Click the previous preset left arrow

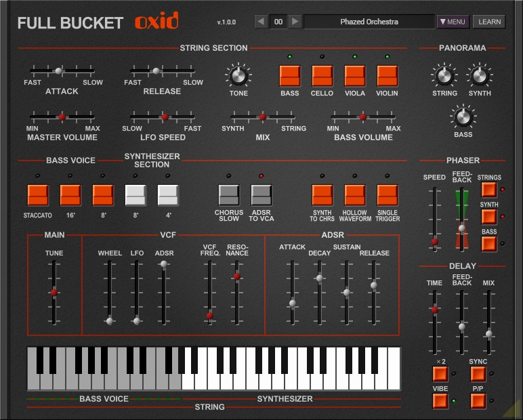(x=261, y=22)
